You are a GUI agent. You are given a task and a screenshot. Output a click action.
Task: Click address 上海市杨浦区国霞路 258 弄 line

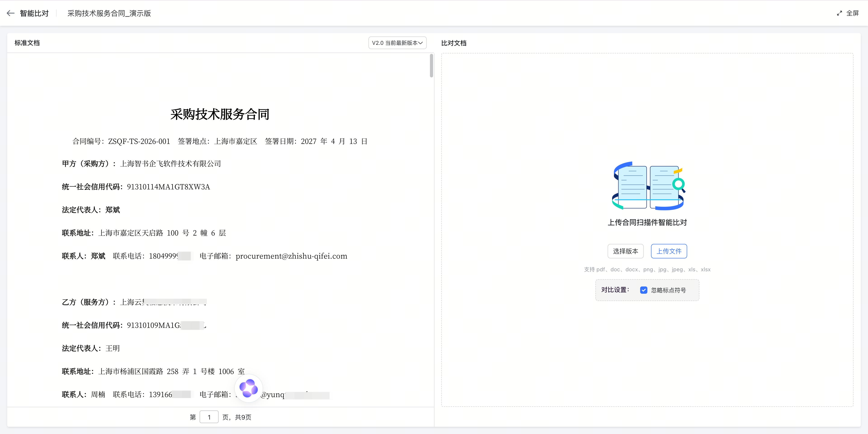[x=153, y=371]
